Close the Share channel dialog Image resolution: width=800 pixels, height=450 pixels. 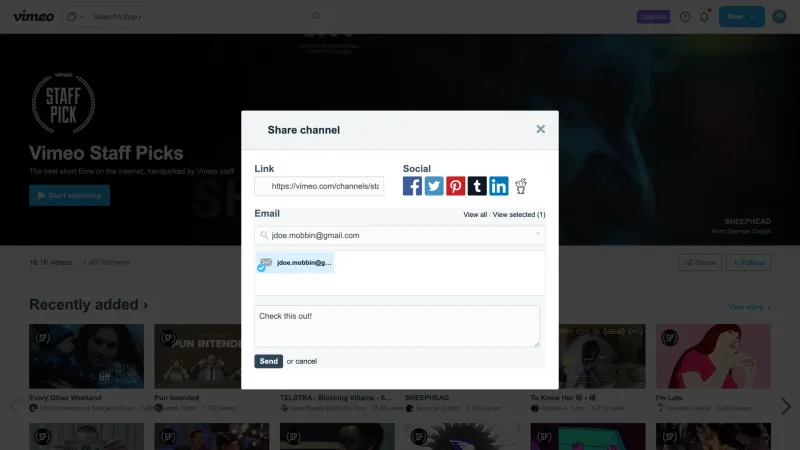(x=540, y=130)
